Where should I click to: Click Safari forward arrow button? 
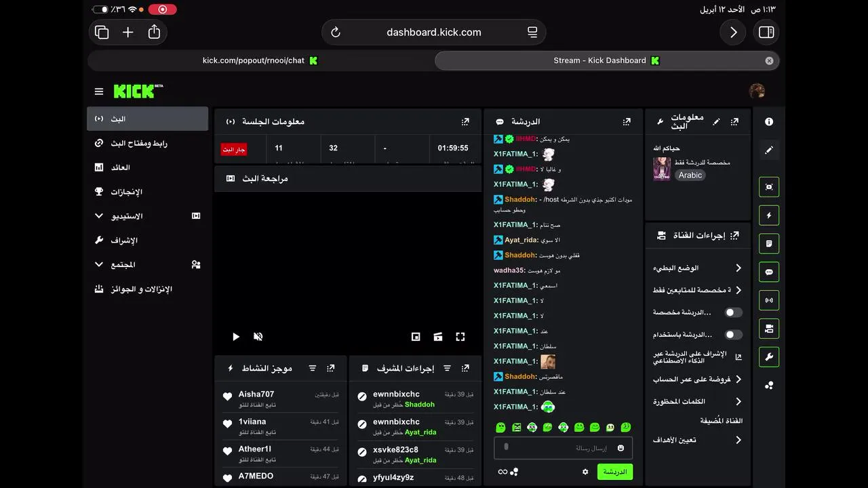733,33
